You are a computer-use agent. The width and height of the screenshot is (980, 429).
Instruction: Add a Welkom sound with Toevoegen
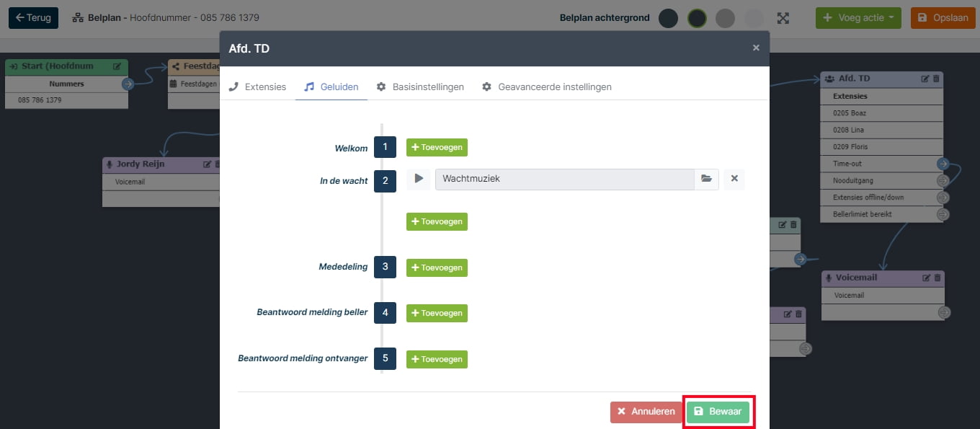(x=437, y=147)
